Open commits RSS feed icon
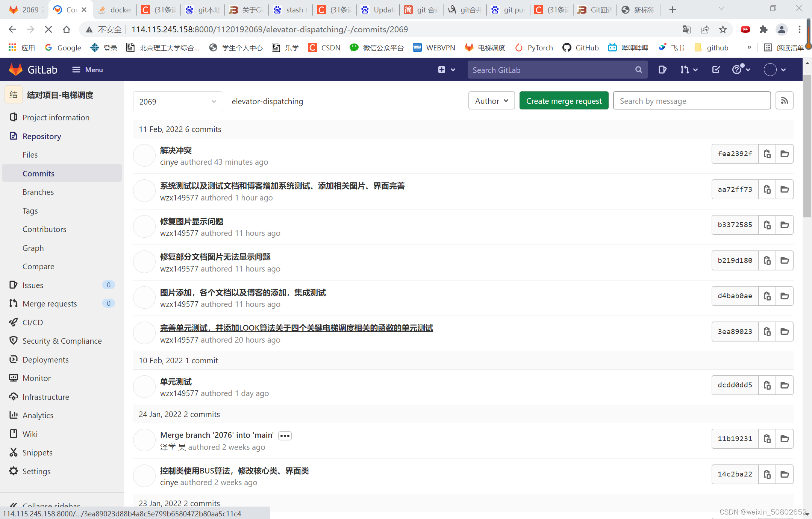 pyautogui.click(x=784, y=101)
